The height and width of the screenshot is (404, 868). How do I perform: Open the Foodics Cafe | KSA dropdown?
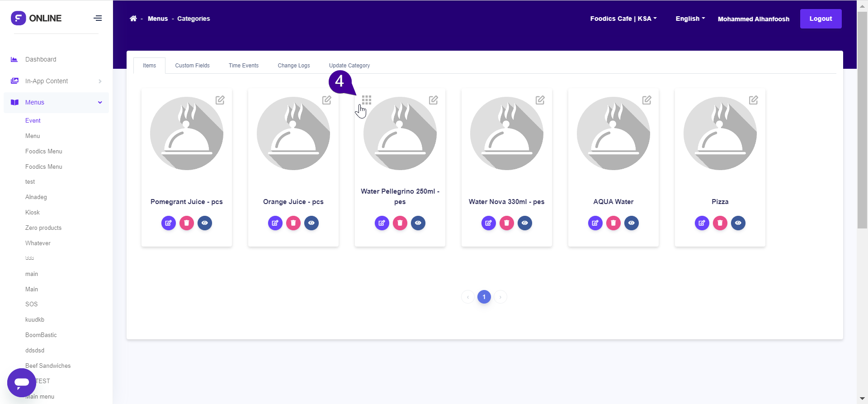tap(623, 19)
